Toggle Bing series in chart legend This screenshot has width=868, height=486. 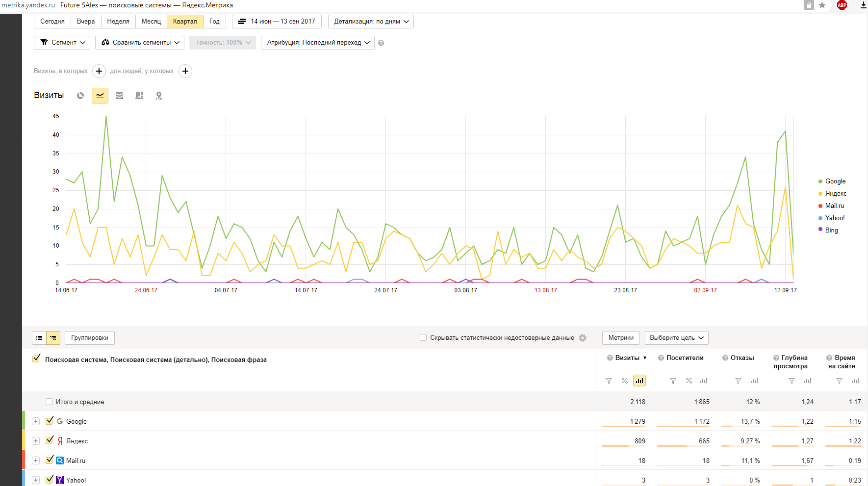coord(828,230)
